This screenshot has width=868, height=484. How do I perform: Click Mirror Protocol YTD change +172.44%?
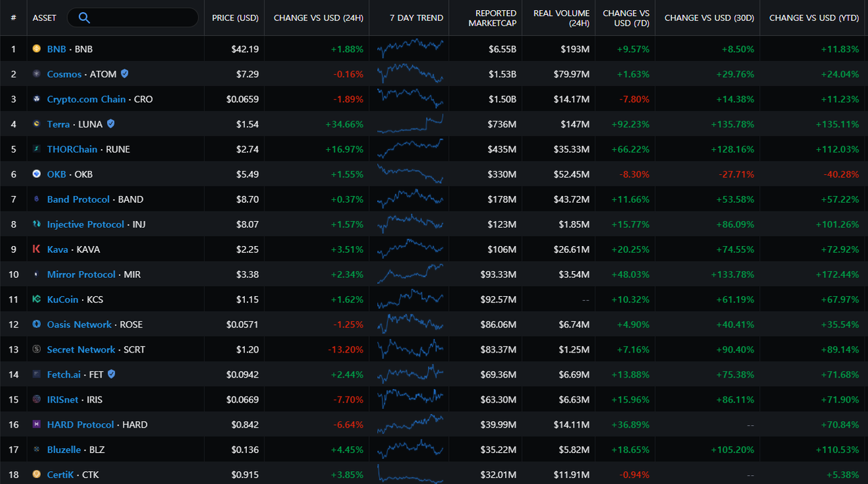coord(839,275)
